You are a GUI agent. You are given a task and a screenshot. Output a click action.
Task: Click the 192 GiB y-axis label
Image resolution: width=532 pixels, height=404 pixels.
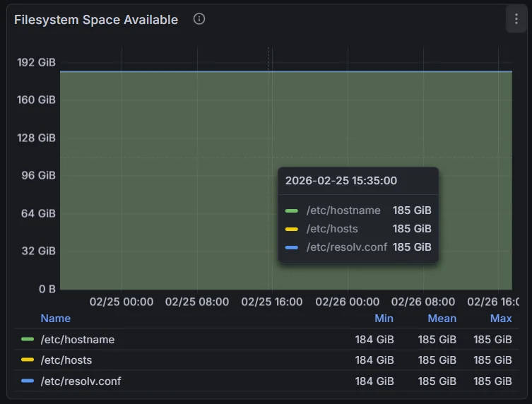pos(36,62)
